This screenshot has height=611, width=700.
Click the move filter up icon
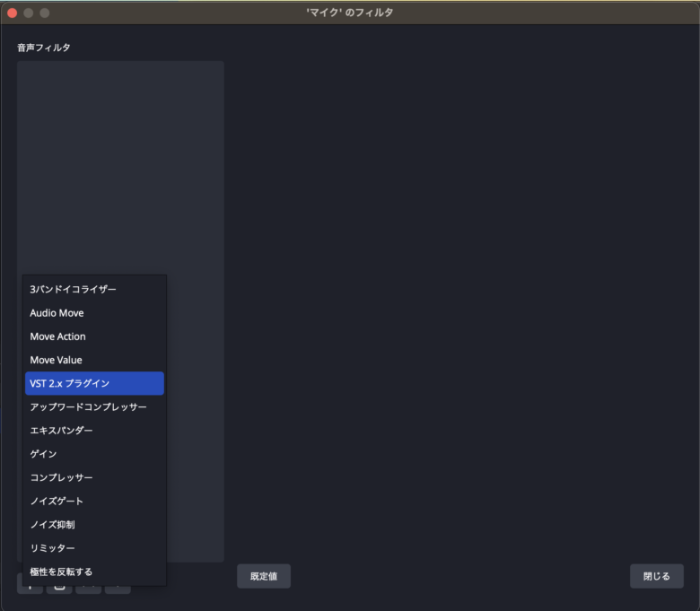tap(89, 589)
